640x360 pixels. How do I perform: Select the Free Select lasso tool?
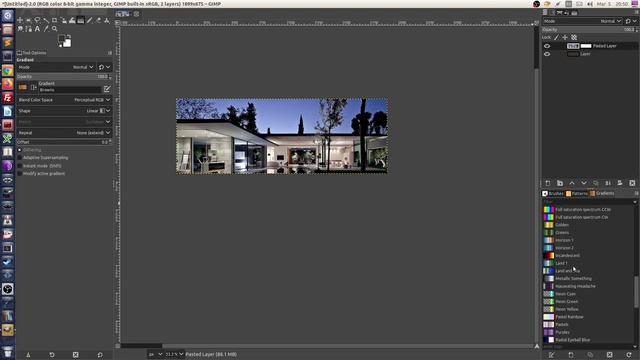click(37, 20)
